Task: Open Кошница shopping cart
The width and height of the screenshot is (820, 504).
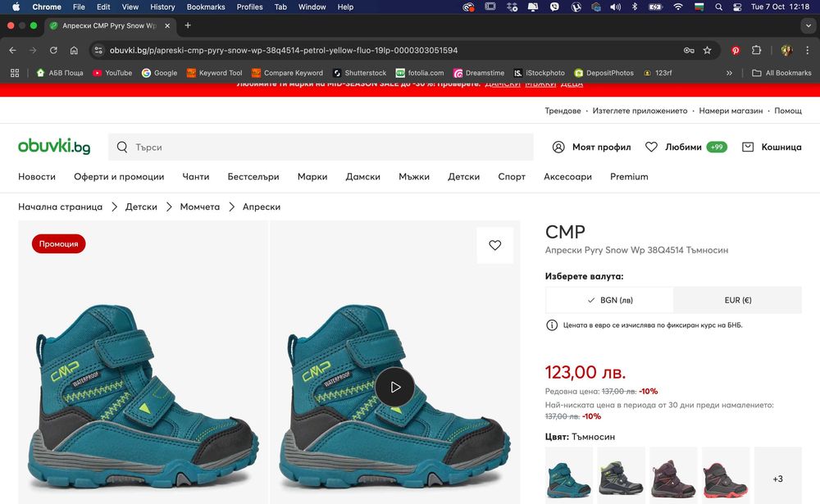Action: point(772,147)
